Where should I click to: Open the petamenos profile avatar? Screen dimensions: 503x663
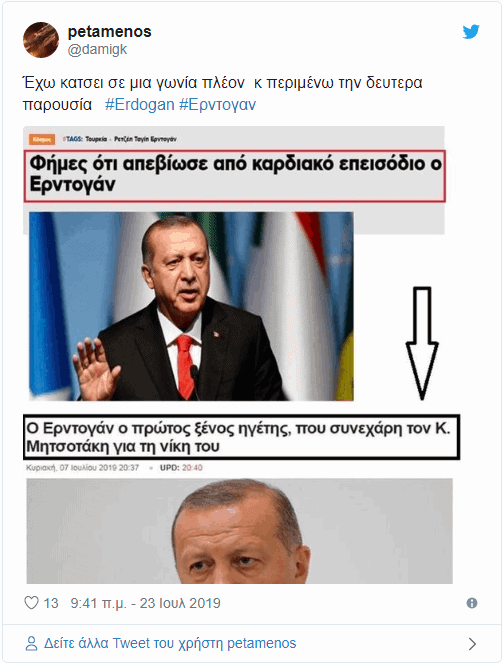(x=41, y=40)
